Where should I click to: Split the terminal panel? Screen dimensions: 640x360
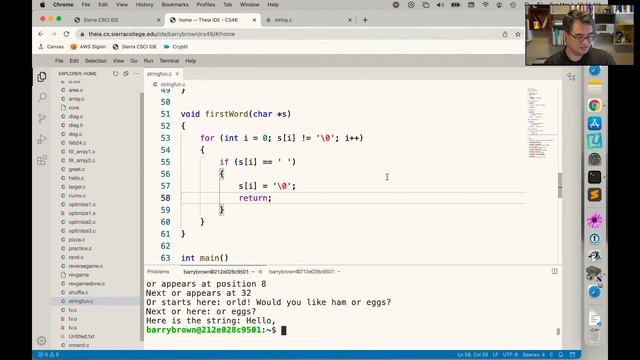(x=554, y=271)
